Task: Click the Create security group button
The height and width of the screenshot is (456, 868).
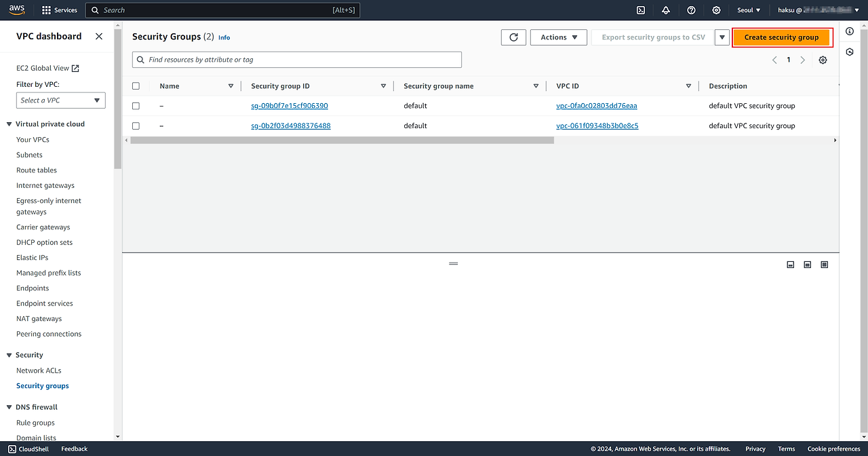Action: click(x=781, y=37)
